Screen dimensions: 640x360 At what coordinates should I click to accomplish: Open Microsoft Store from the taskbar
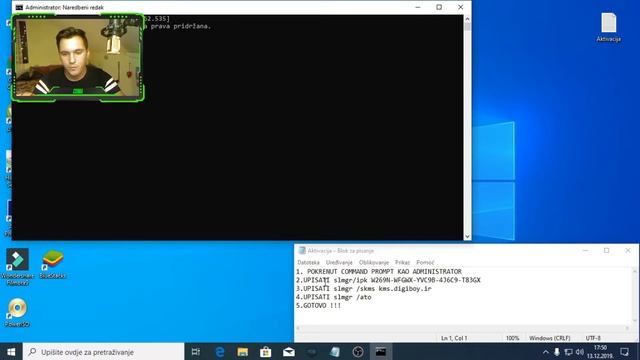coord(266,352)
